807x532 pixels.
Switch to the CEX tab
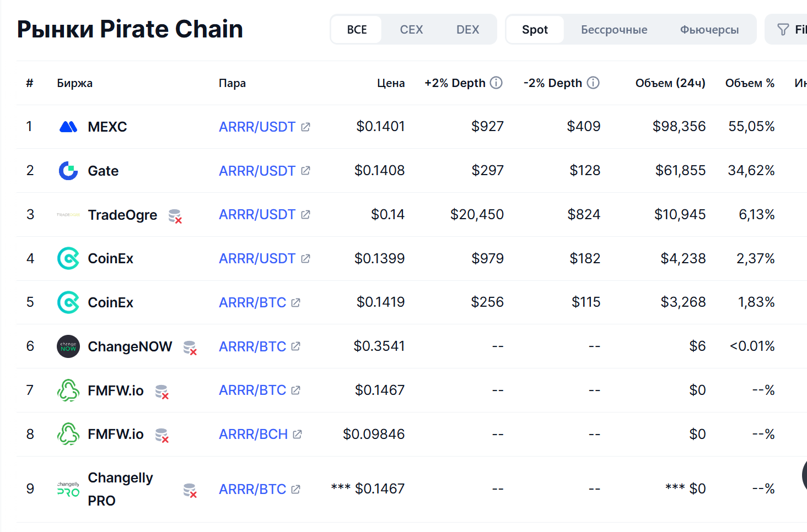[411, 29]
